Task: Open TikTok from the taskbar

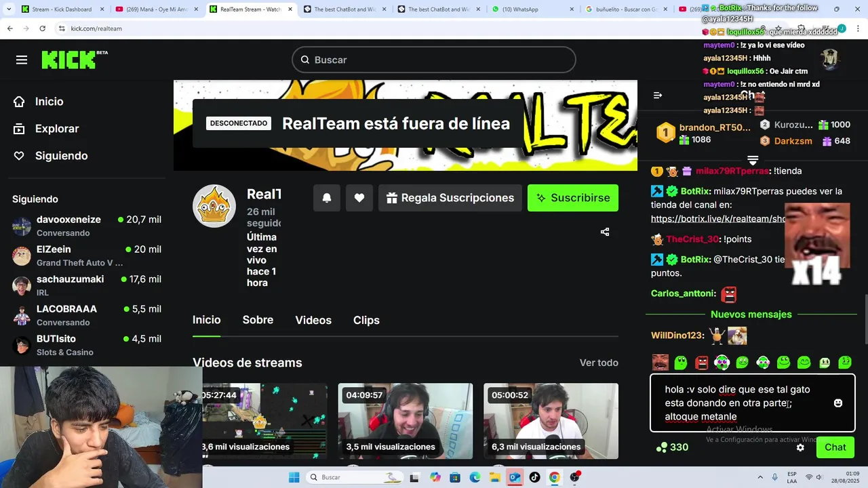Action: pos(534,477)
